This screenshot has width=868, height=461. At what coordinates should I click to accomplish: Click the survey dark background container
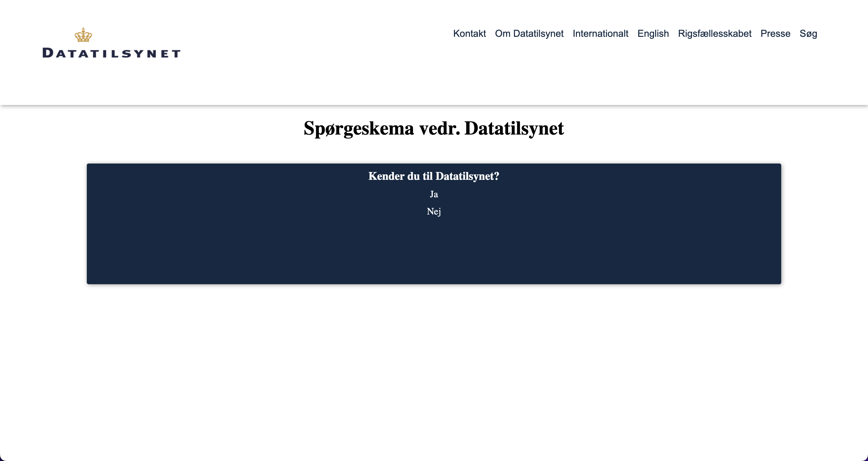[x=434, y=224]
